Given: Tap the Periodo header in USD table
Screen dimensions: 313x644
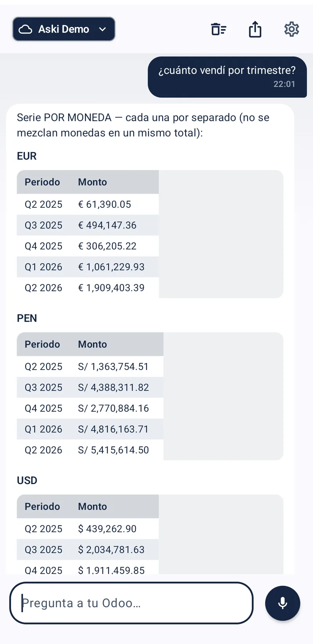Looking at the screenshot, I should click(42, 507).
